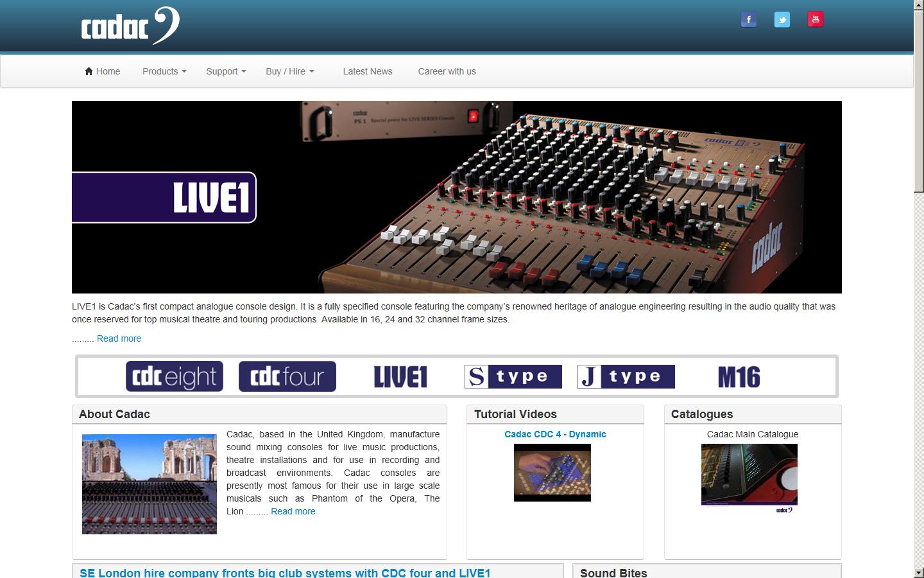The width and height of the screenshot is (924, 578).
Task: Open Cadac's Facebook page
Action: pos(748,19)
